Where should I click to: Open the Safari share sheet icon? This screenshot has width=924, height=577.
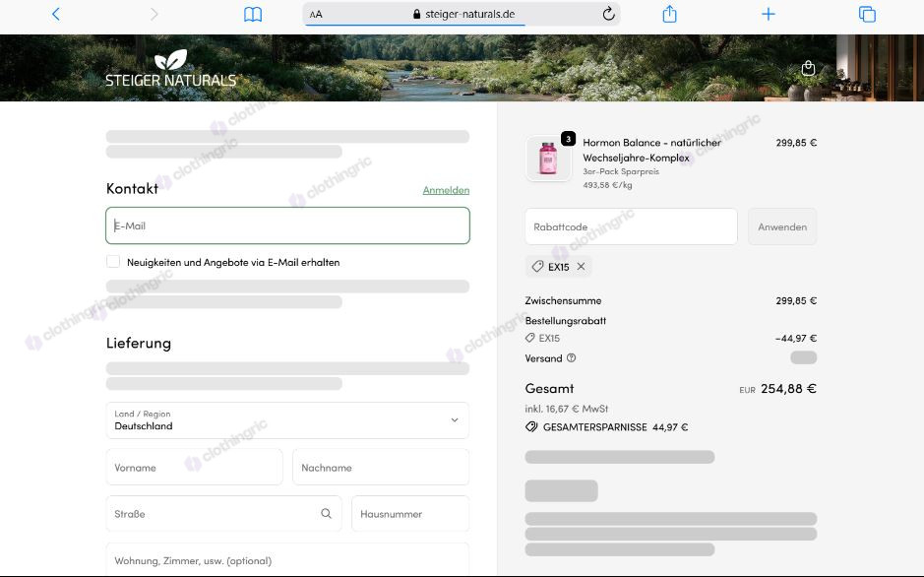(669, 14)
